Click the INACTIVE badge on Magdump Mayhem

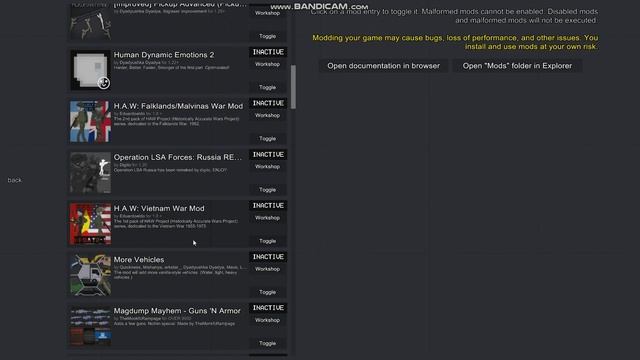268,308
